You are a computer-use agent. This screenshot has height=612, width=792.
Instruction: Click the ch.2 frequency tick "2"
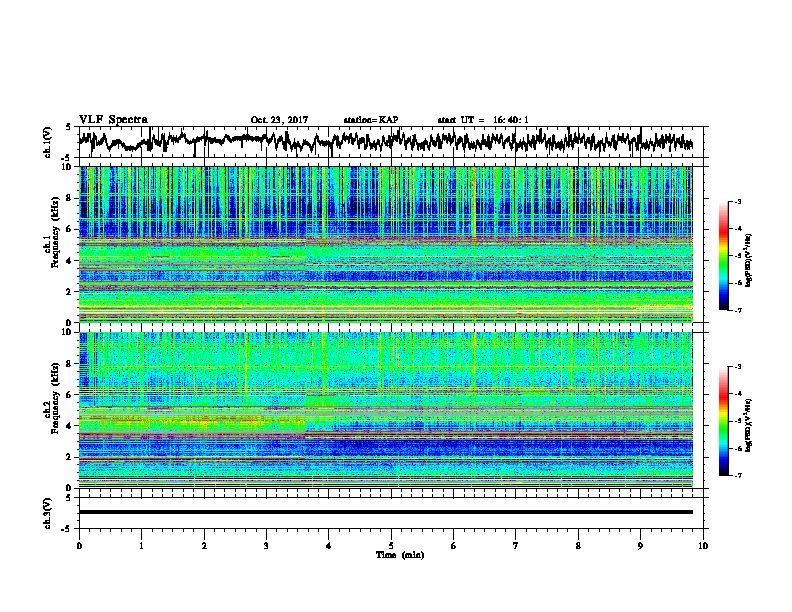pyautogui.click(x=71, y=457)
